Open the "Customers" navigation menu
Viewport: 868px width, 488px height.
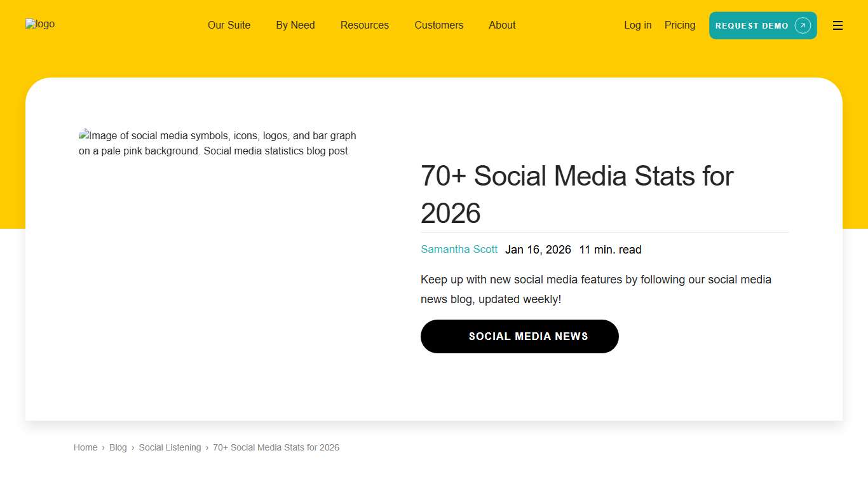[x=438, y=25]
